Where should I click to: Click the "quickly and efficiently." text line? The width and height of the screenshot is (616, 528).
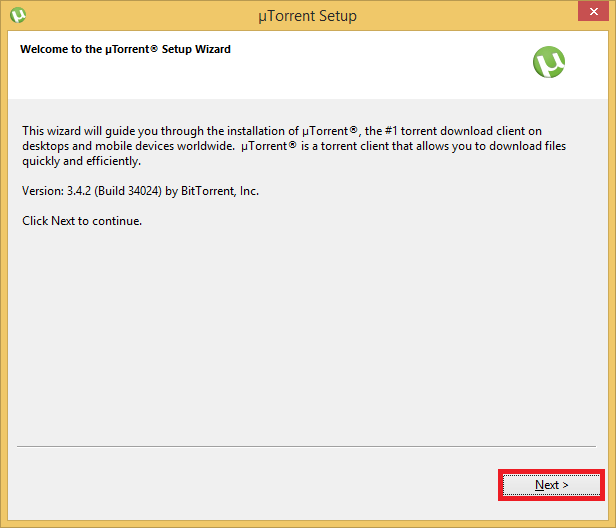pyautogui.click(x=81, y=160)
